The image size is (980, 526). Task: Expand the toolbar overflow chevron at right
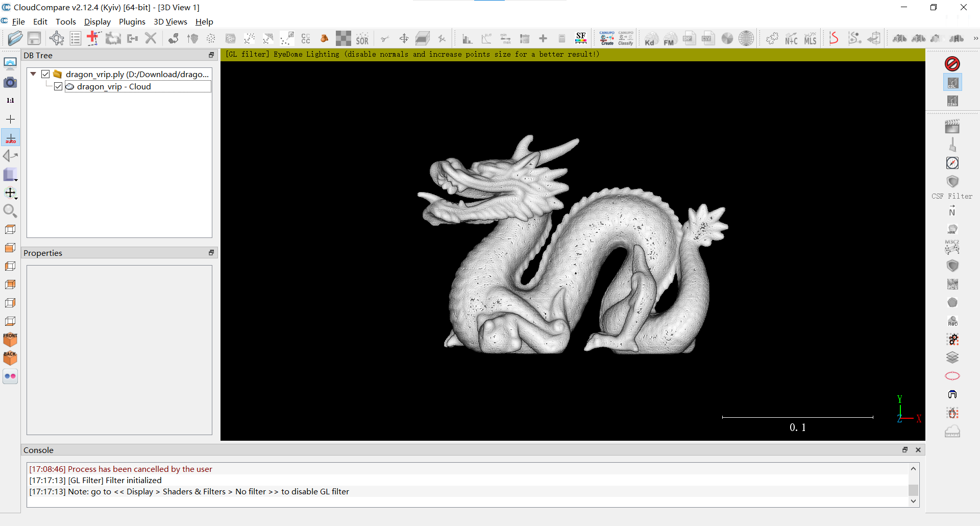pyautogui.click(x=975, y=38)
